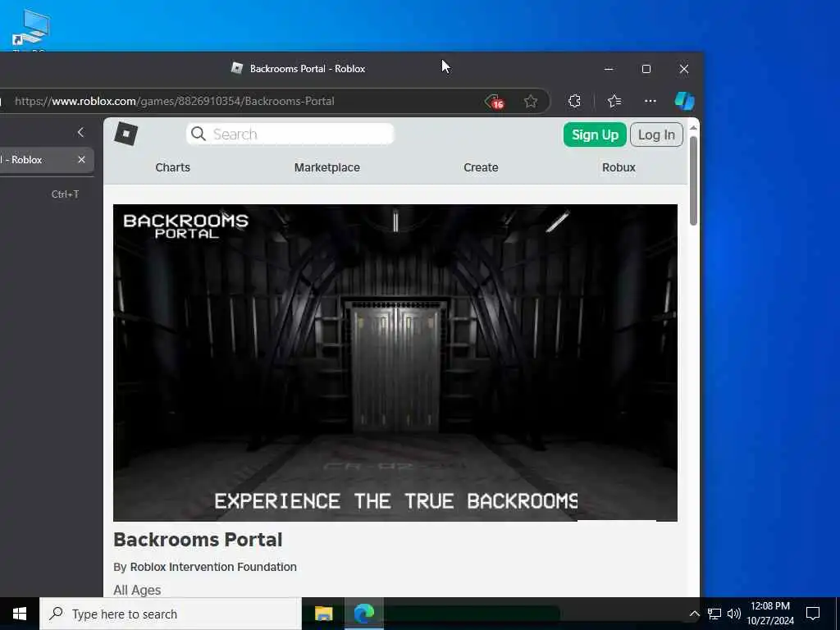The height and width of the screenshot is (630, 840).
Task: Click the Roblox favicon in title bar
Action: [x=237, y=68]
